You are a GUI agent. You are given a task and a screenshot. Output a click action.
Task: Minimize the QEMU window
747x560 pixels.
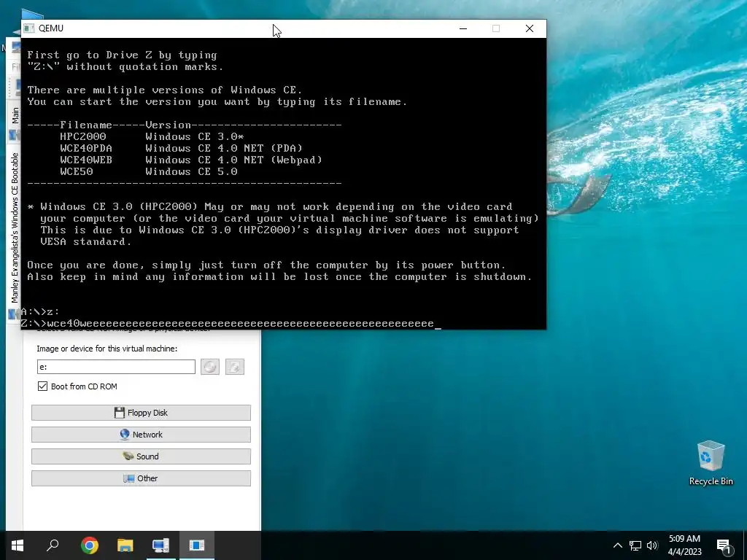click(463, 28)
